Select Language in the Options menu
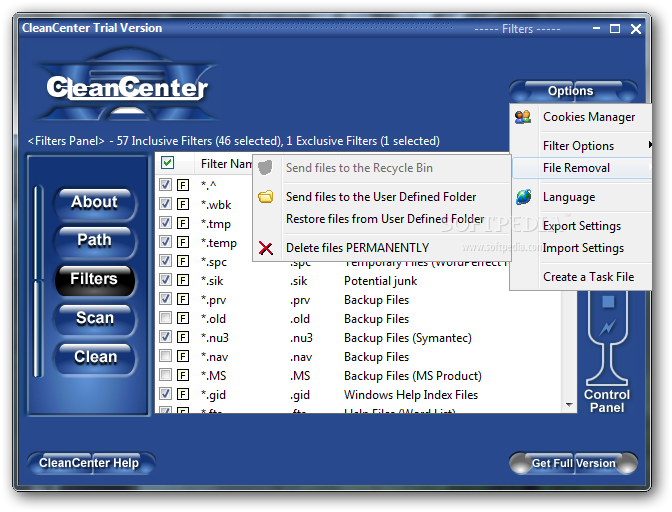The width and height of the screenshot is (672, 512). pos(582,197)
